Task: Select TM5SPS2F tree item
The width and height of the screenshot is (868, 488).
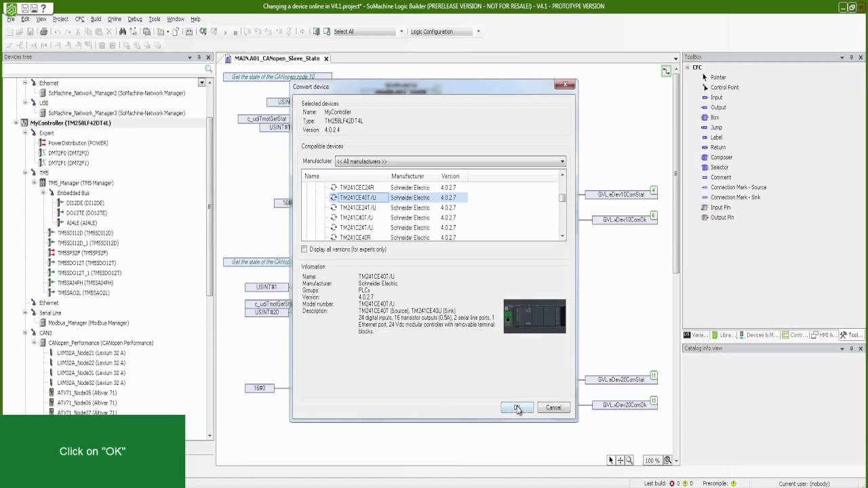Action: 82,253
